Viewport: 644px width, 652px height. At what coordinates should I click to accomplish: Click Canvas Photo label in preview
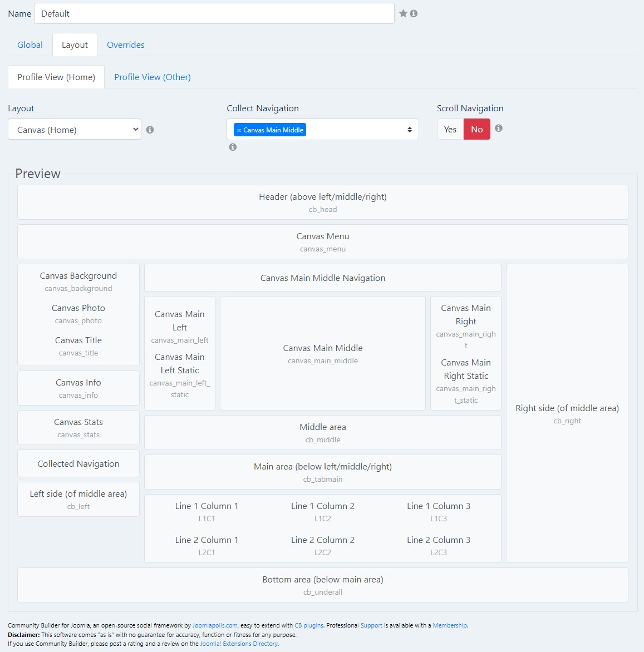tap(78, 308)
